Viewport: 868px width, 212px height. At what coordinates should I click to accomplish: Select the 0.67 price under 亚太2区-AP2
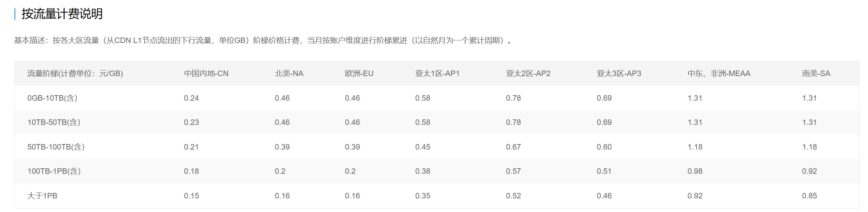(513, 147)
